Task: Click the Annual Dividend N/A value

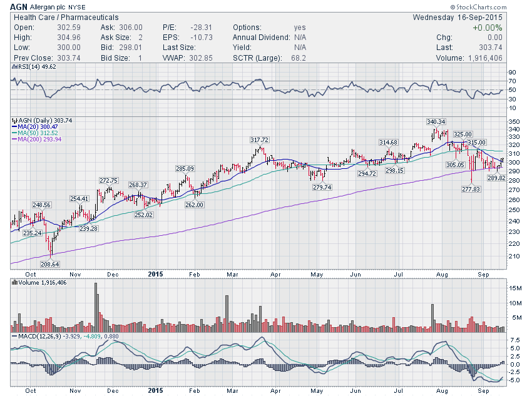Action: (x=300, y=38)
